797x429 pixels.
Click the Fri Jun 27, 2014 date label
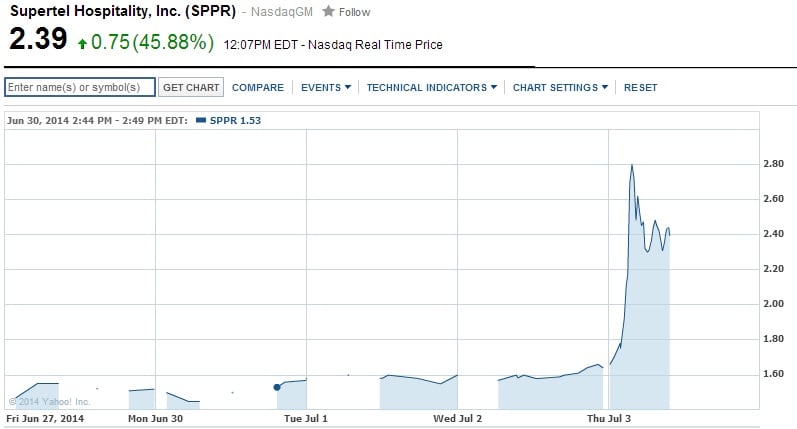tap(45, 418)
